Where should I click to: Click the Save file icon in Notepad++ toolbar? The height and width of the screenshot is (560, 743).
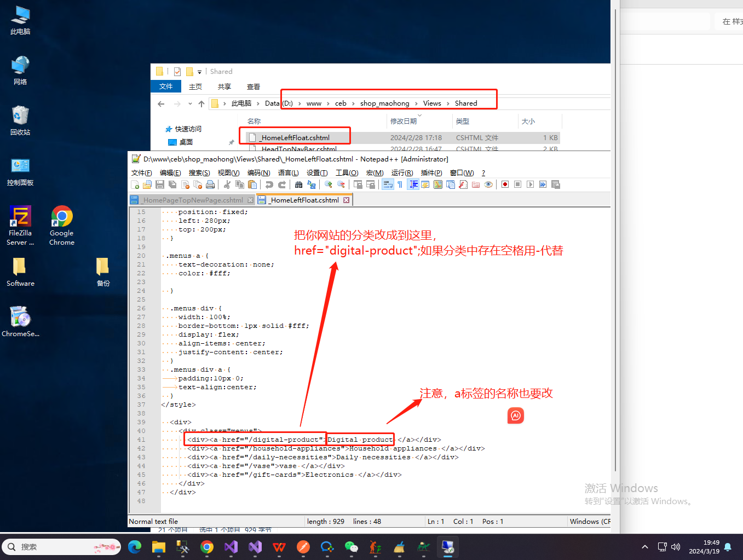(x=160, y=184)
